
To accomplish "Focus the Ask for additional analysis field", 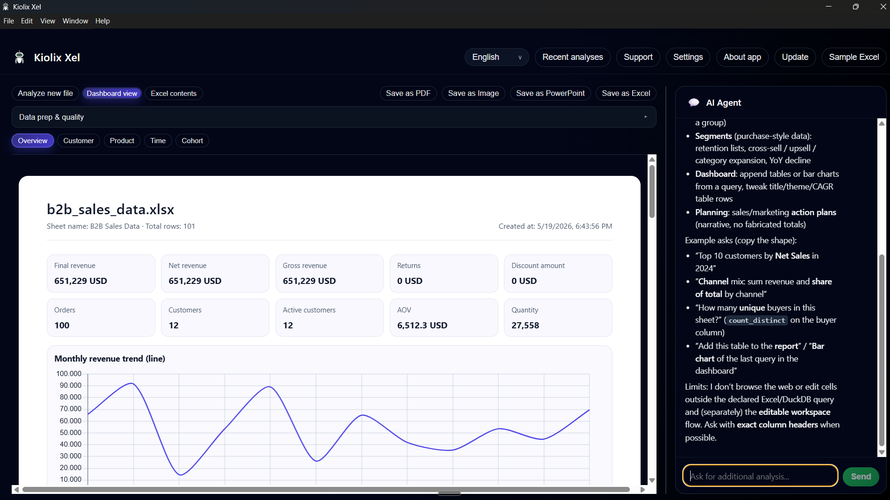I will 760,476.
